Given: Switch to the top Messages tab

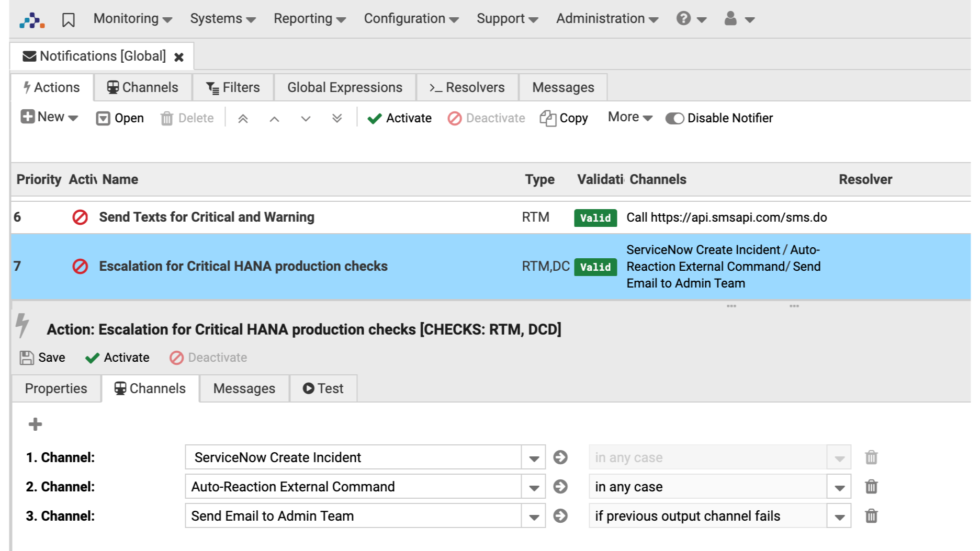Looking at the screenshot, I should pyautogui.click(x=563, y=87).
